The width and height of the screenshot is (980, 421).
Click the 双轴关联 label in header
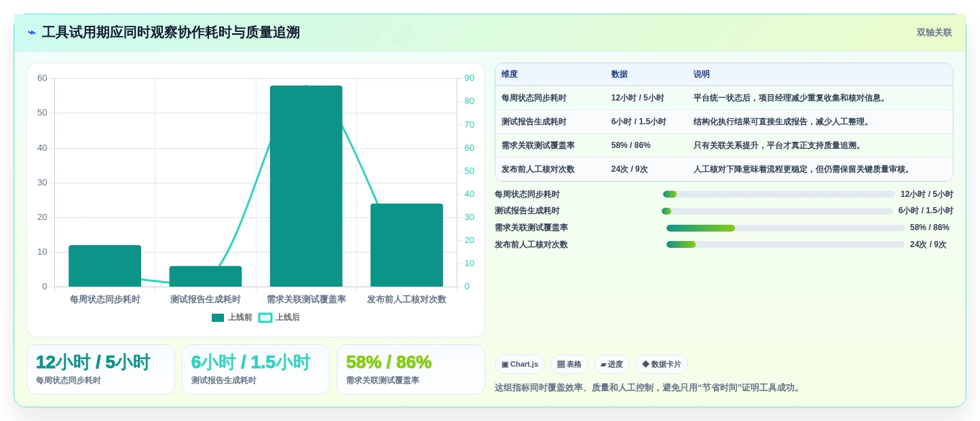934,33
